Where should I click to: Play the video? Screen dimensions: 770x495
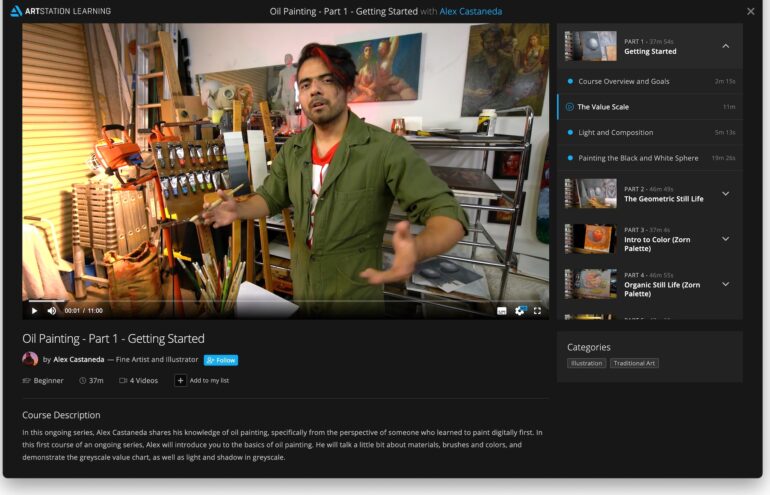pos(34,311)
